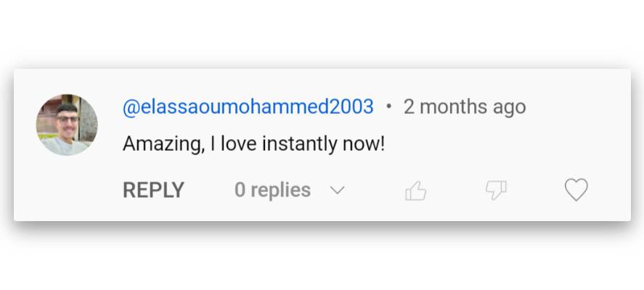Dislike the comment with thumbs down
Viewport: 644px width, 290px height.
(x=496, y=191)
